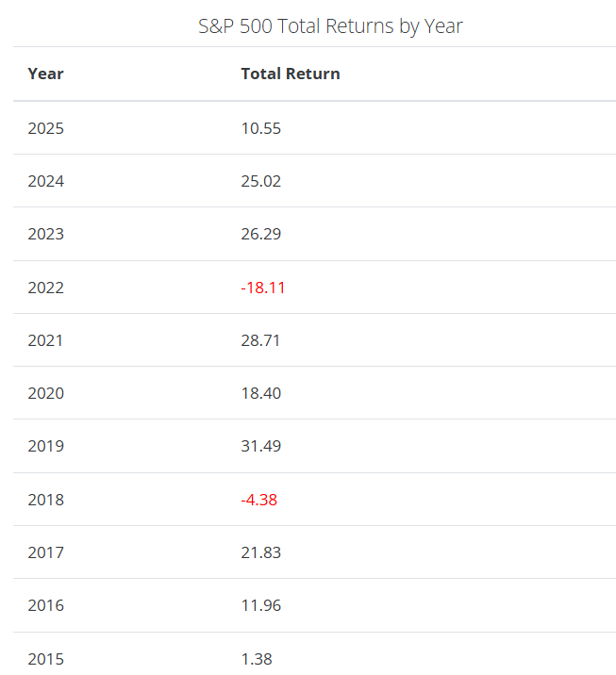Click the 'Total Return' column header

pyautogui.click(x=291, y=74)
